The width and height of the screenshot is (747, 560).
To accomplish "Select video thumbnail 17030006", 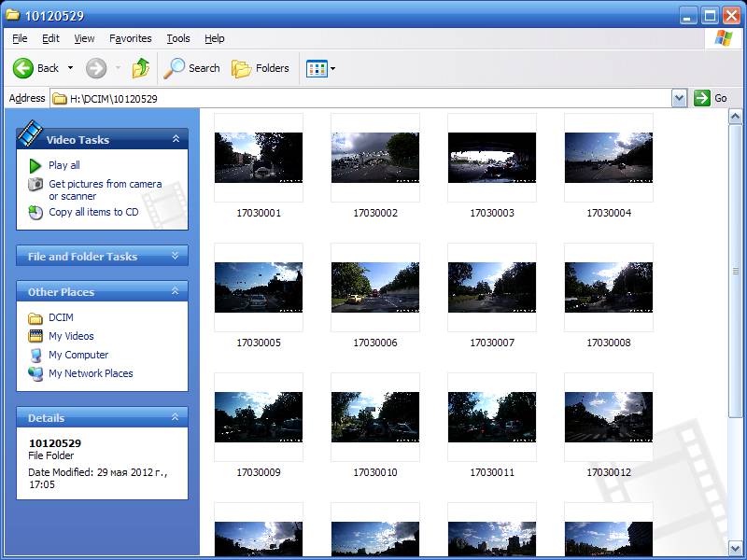I will [375, 287].
